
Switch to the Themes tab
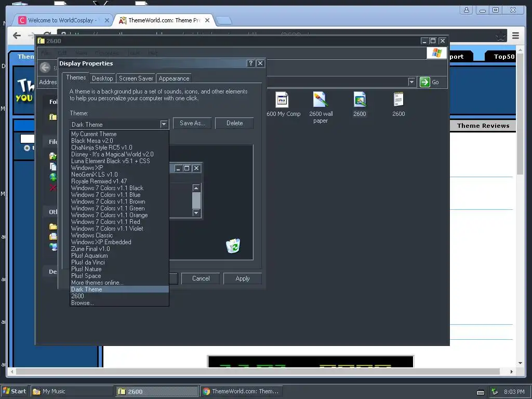click(x=76, y=78)
